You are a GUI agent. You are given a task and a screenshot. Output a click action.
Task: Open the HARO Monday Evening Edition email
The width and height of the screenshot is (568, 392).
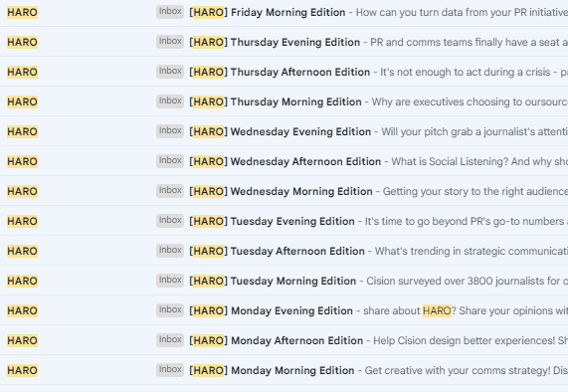tap(284, 310)
